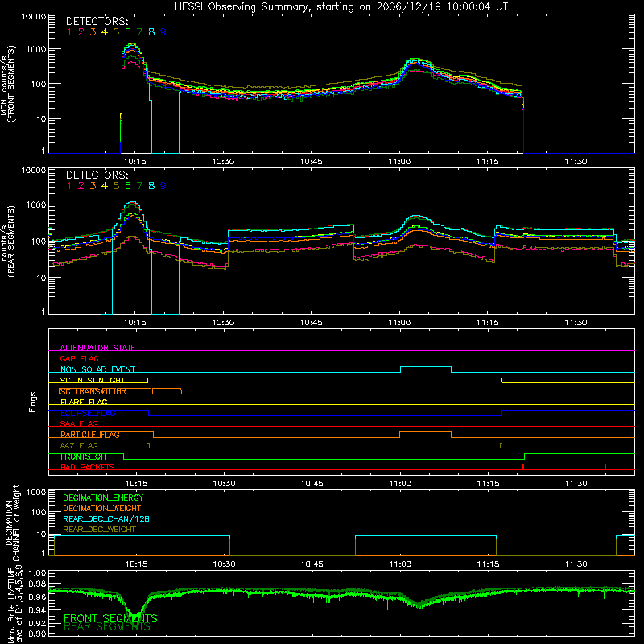Click the DECIMATION_ENERGY legend entry
This screenshot has height=644, width=644.
pyautogui.click(x=103, y=497)
